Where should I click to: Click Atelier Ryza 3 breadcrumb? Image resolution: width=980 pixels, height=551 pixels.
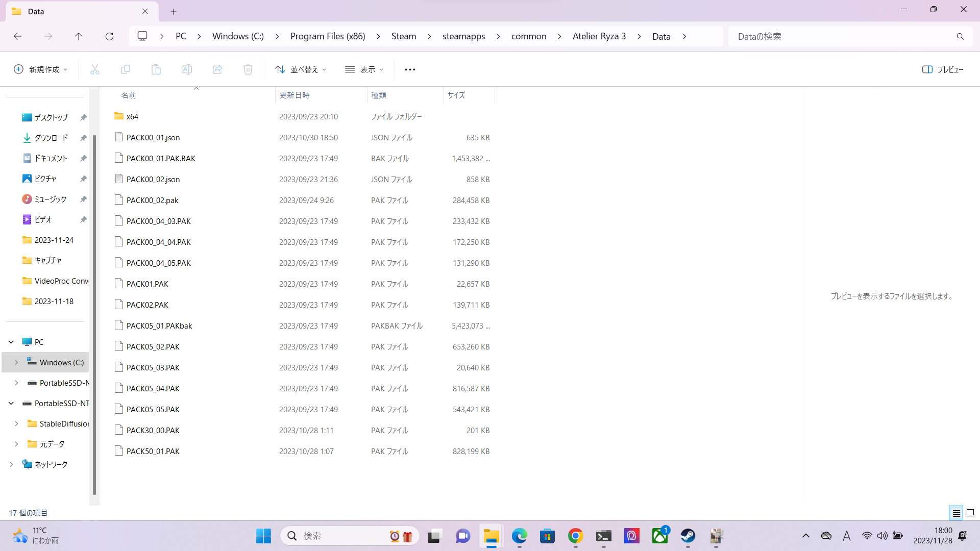click(x=599, y=36)
